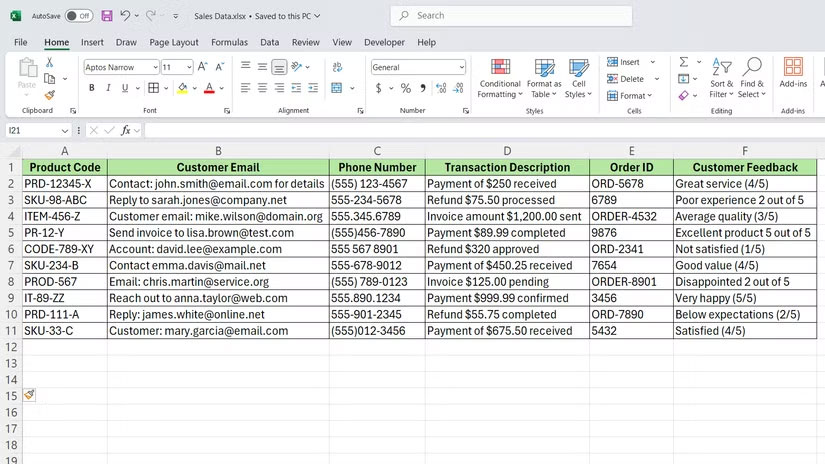Click the Format Painter brush icon

click(49, 95)
